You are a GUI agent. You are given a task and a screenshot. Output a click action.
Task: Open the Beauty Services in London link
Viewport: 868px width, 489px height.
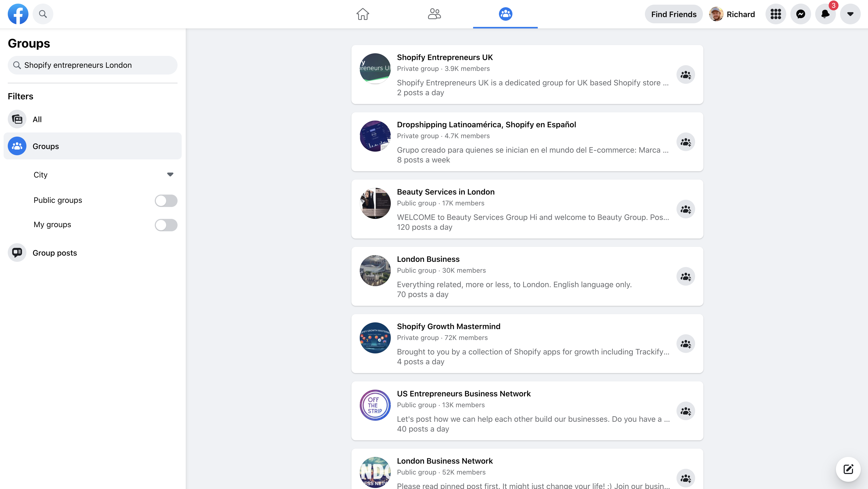445,192
